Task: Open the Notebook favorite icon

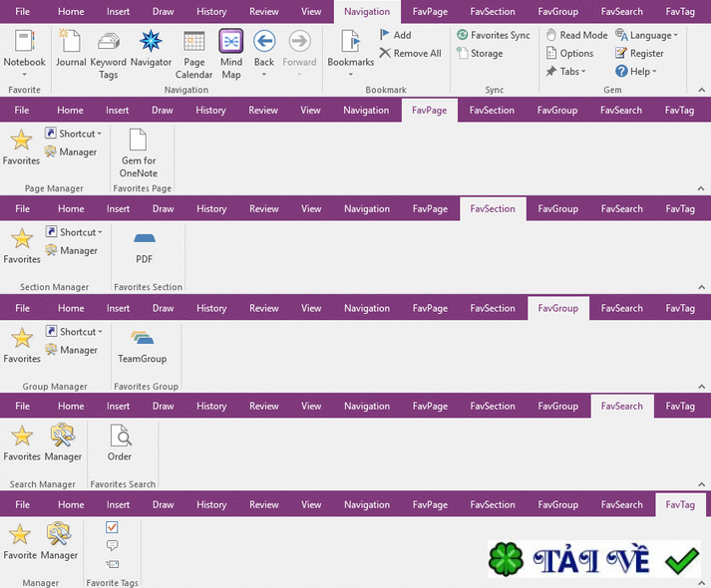Action: [x=25, y=41]
